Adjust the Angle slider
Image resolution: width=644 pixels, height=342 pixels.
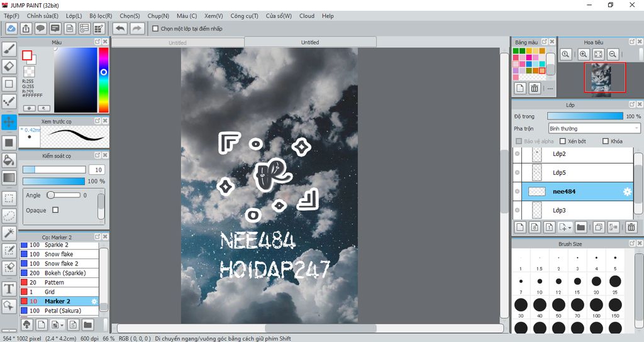coord(64,195)
